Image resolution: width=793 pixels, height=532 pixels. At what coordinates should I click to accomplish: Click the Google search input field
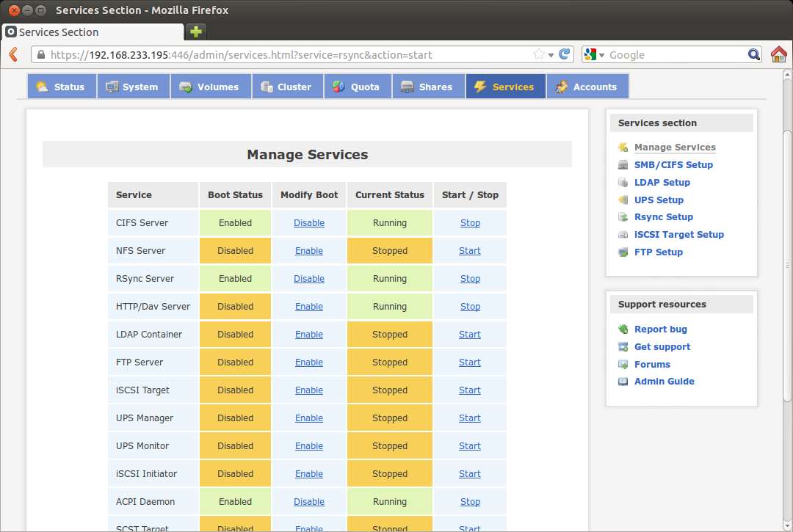click(676, 54)
